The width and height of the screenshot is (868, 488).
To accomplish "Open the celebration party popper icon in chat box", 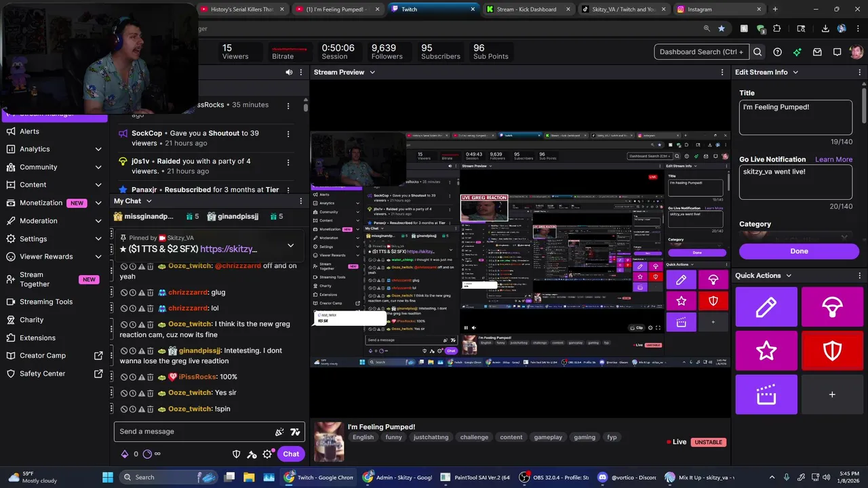I will coord(279,432).
